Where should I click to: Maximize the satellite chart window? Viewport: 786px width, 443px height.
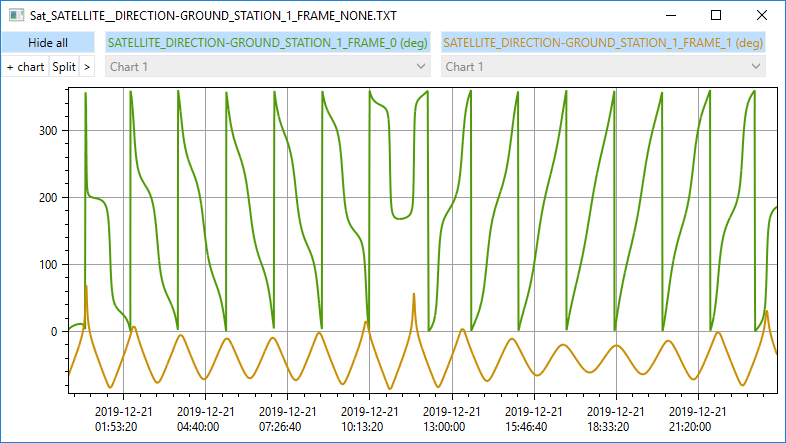click(716, 16)
